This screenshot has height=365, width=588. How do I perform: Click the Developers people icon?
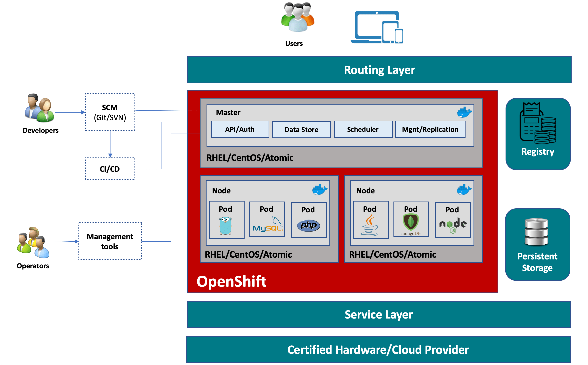(x=39, y=108)
